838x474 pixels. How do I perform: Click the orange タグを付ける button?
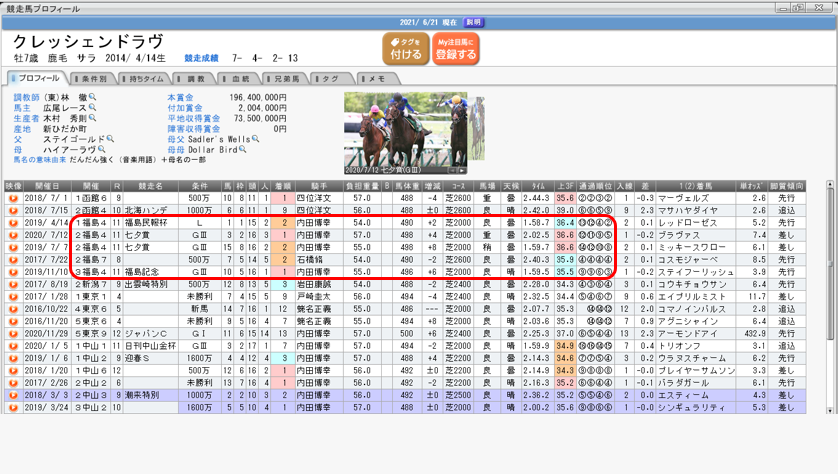coord(406,49)
